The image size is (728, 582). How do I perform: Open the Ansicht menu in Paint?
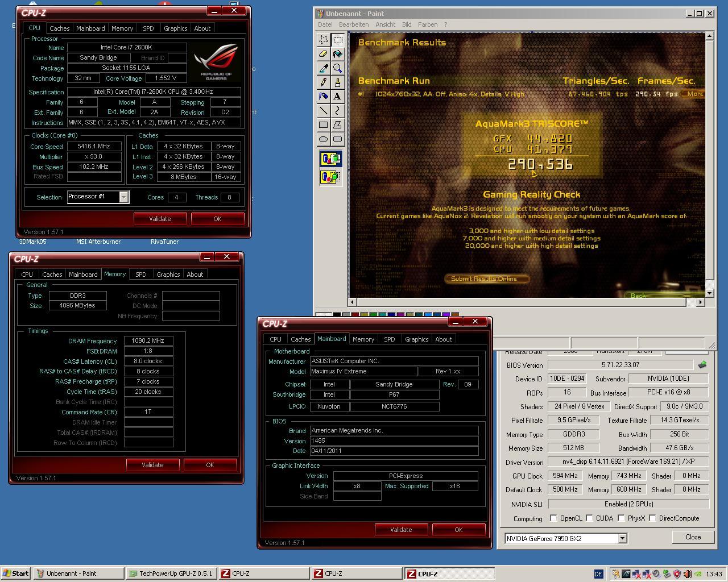[385, 24]
